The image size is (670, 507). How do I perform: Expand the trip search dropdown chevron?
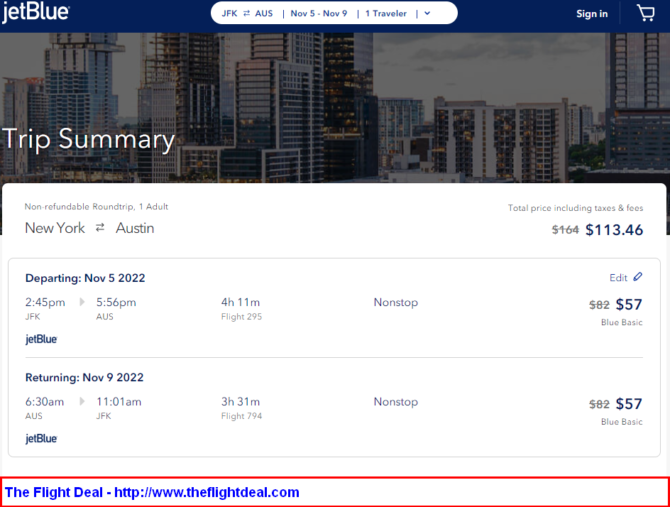coord(427,13)
